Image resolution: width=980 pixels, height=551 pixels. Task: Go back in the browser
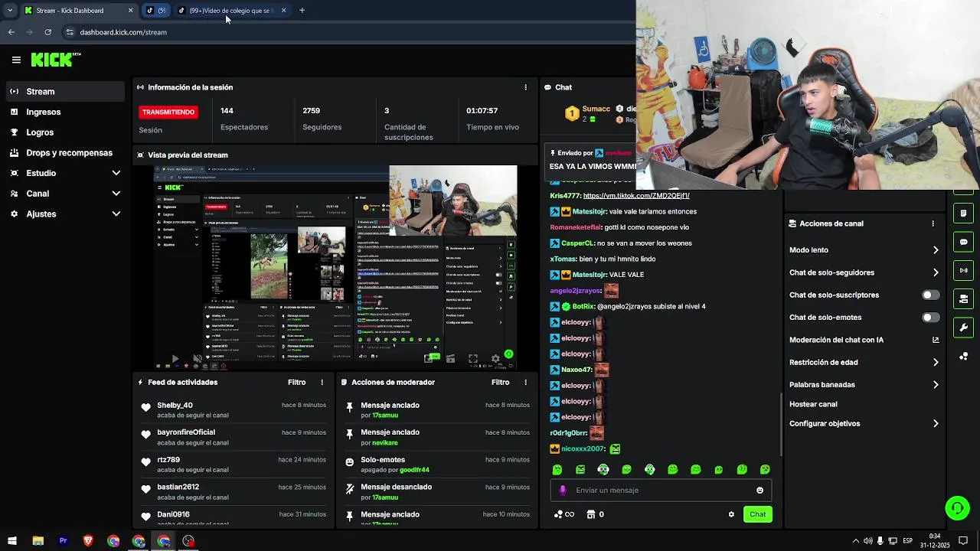coord(11,32)
